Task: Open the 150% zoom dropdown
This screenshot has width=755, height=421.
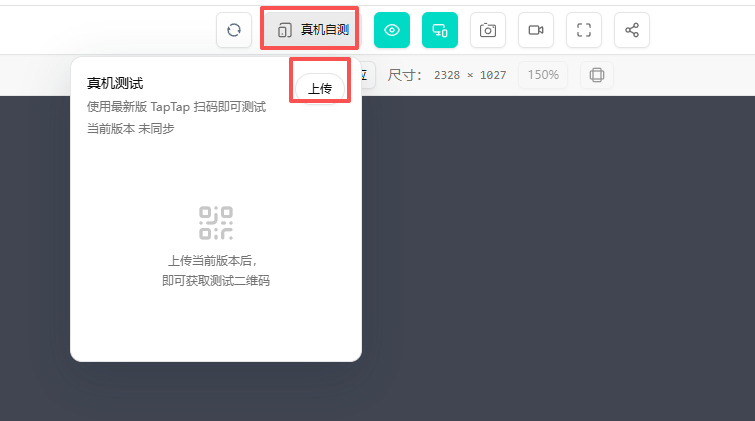Action: 543,75
